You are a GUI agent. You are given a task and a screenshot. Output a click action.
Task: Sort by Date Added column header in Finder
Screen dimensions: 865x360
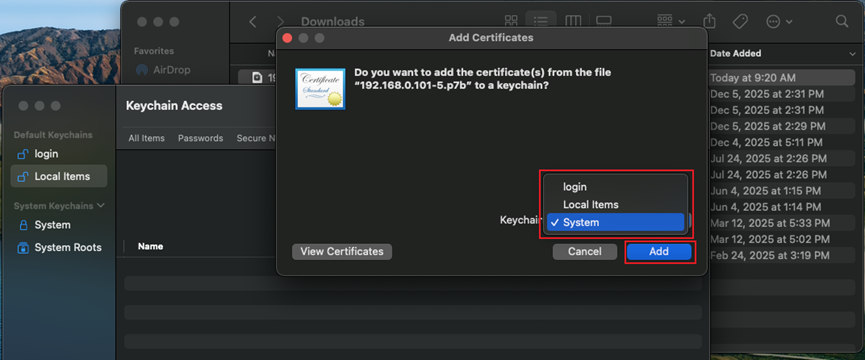[735, 53]
